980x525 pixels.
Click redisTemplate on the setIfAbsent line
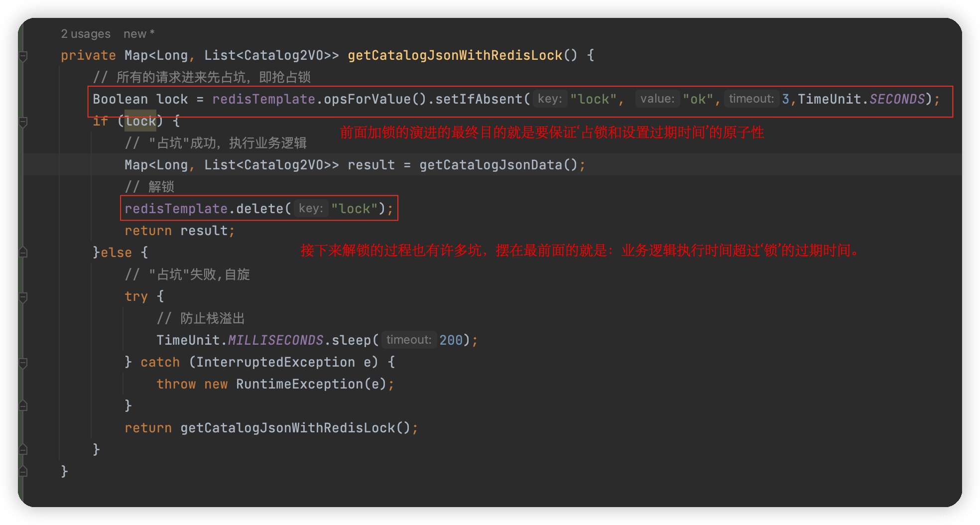tap(264, 99)
